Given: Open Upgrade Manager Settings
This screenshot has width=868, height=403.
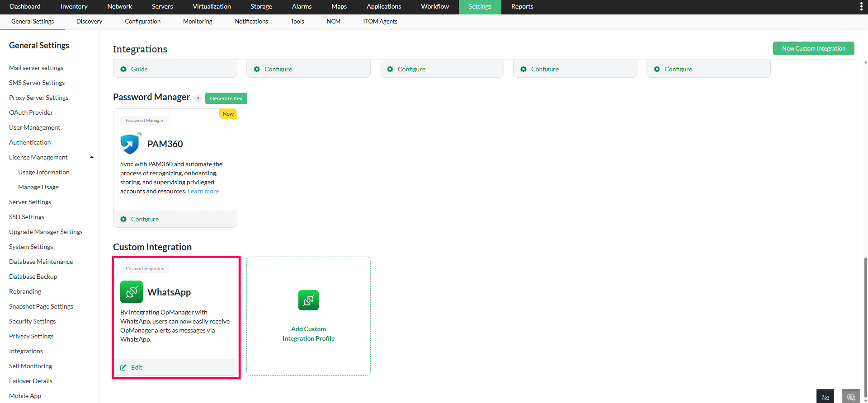Looking at the screenshot, I should pos(46,232).
